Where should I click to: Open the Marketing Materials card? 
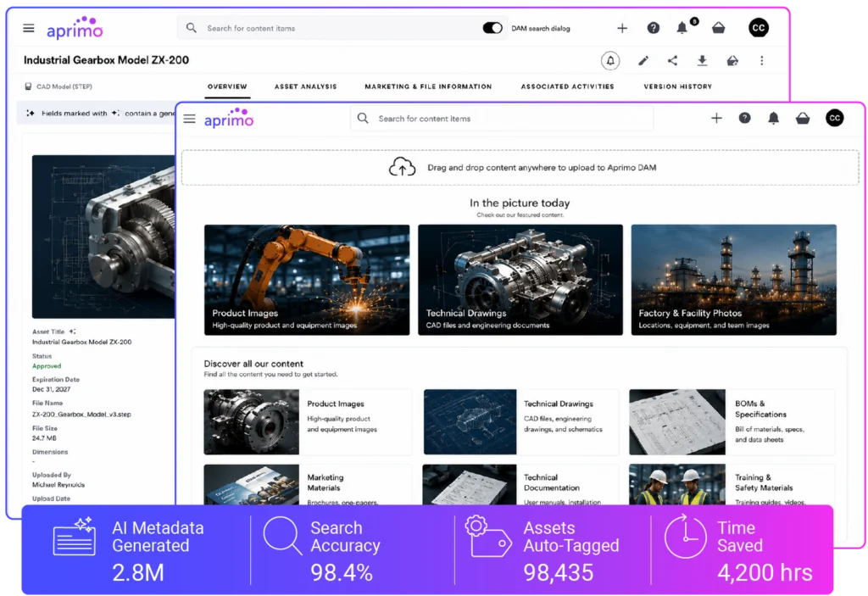(307, 485)
